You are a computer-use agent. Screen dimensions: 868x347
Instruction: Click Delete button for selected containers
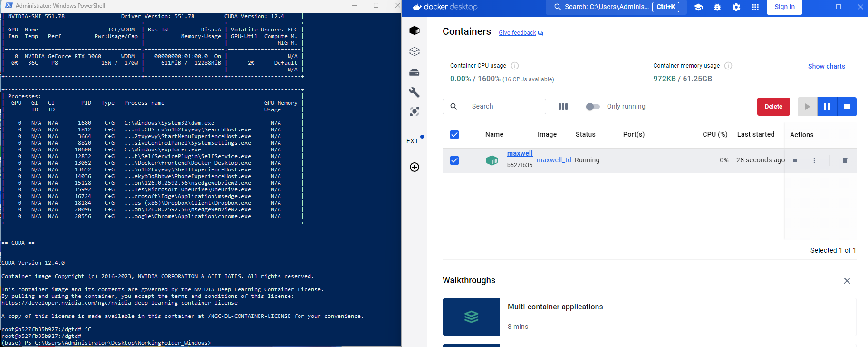coord(773,107)
